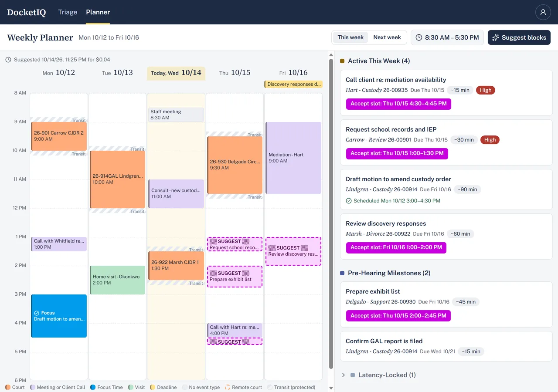558x392 pixels.
Task: Accept slot Thu 10/15 4:30–4:45 PM
Action: pos(398,104)
